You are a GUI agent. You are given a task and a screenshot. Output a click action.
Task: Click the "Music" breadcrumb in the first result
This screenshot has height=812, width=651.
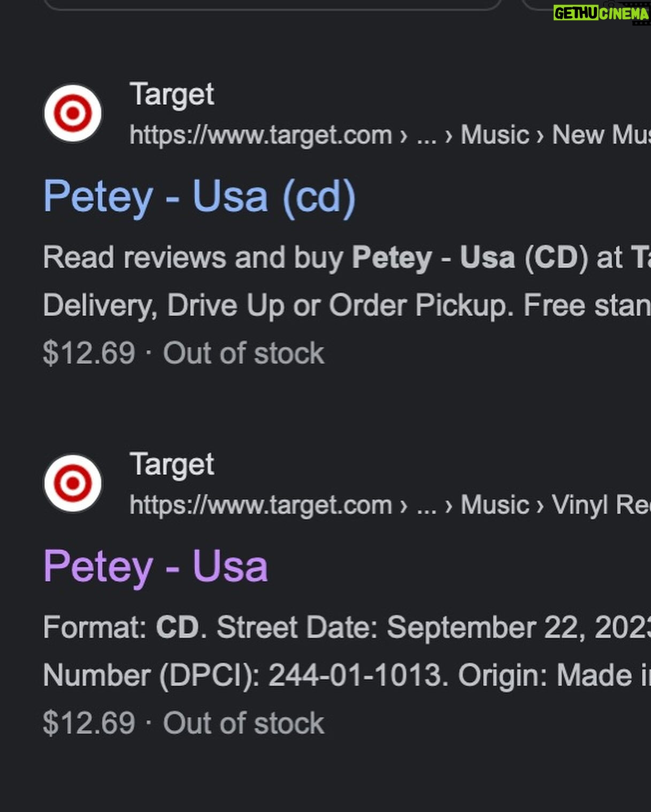[x=495, y=135]
